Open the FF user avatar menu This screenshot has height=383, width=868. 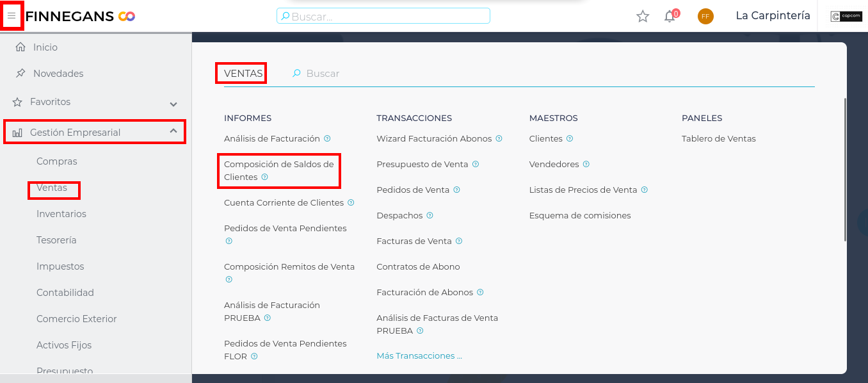pos(705,16)
